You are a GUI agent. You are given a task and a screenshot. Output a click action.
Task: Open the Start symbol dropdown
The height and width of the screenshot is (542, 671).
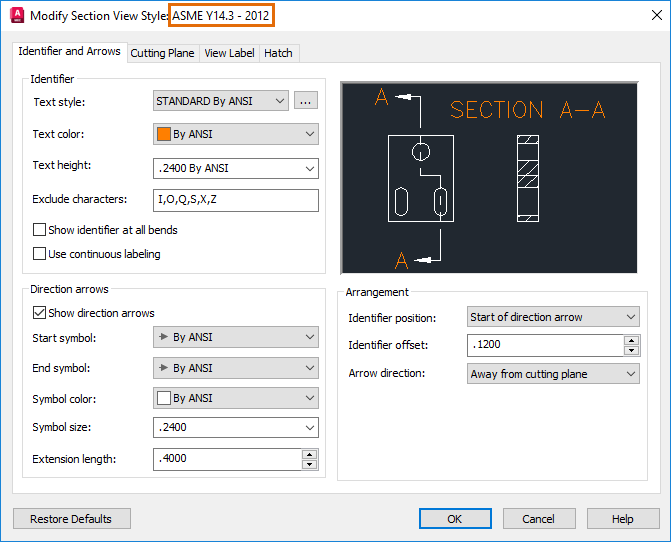[x=236, y=337]
